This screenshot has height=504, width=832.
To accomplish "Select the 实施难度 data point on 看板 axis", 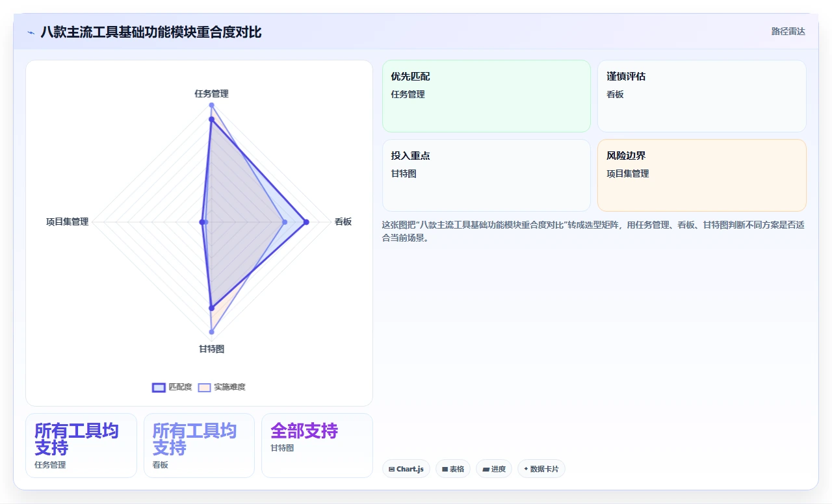I will (x=285, y=222).
